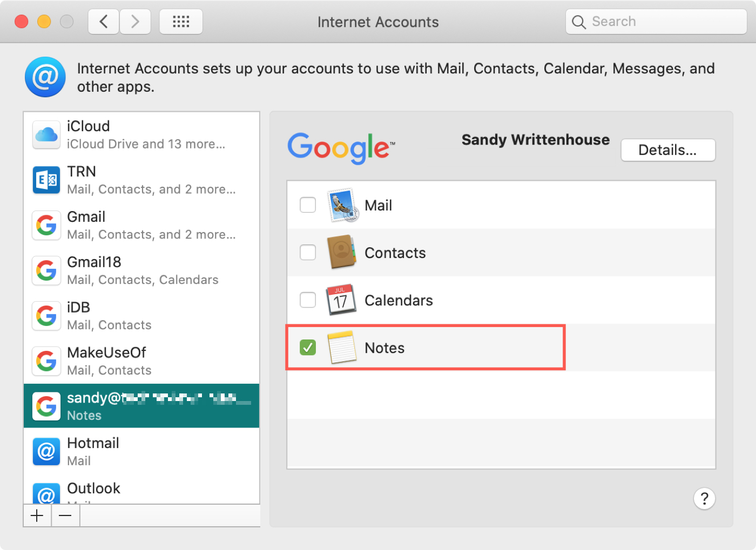This screenshot has width=756, height=550.
Task: Remove account with minus button
Action: (65, 515)
